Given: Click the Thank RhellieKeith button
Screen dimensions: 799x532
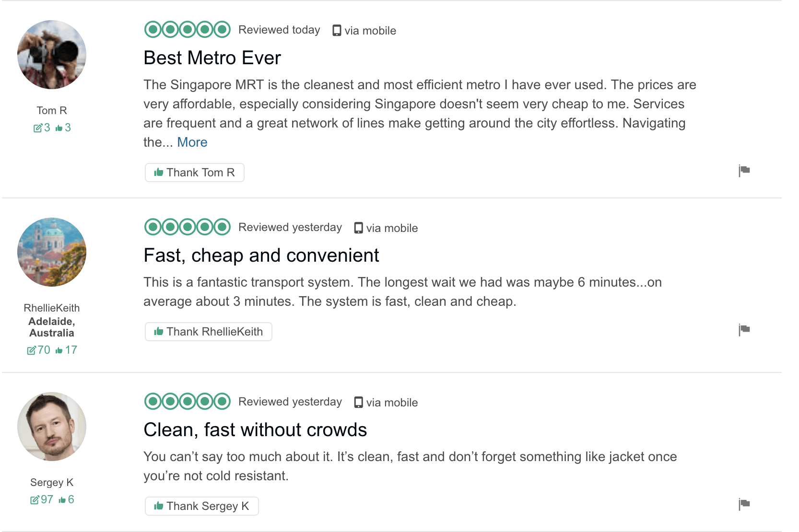Looking at the screenshot, I should pyautogui.click(x=209, y=332).
